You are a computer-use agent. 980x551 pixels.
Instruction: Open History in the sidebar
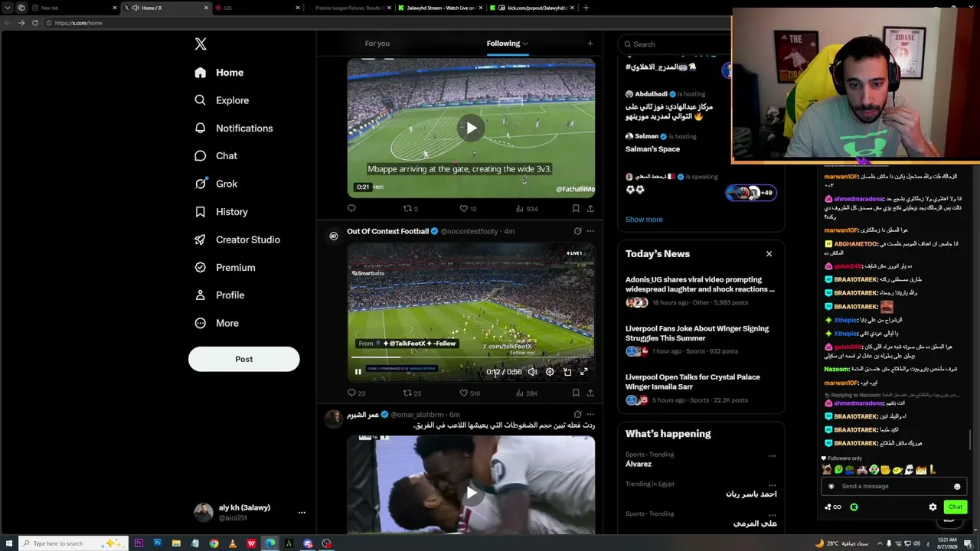(x=221, y=212)
